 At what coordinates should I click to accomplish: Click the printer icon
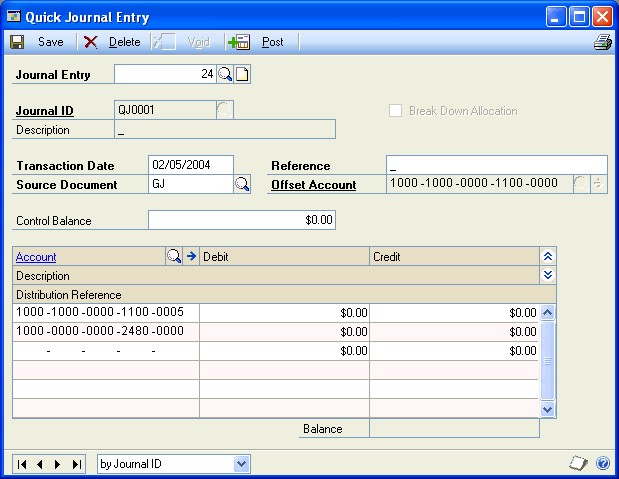[x=603, y=42]
